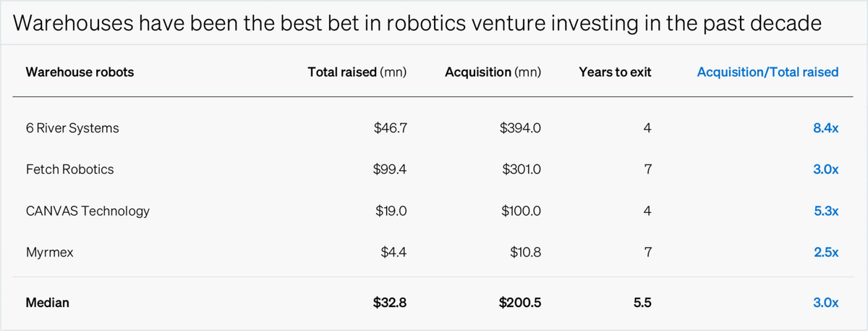868x331 pixels.
Task: Click the 8.4x multiple for 6 River
Action: (825, 128)
